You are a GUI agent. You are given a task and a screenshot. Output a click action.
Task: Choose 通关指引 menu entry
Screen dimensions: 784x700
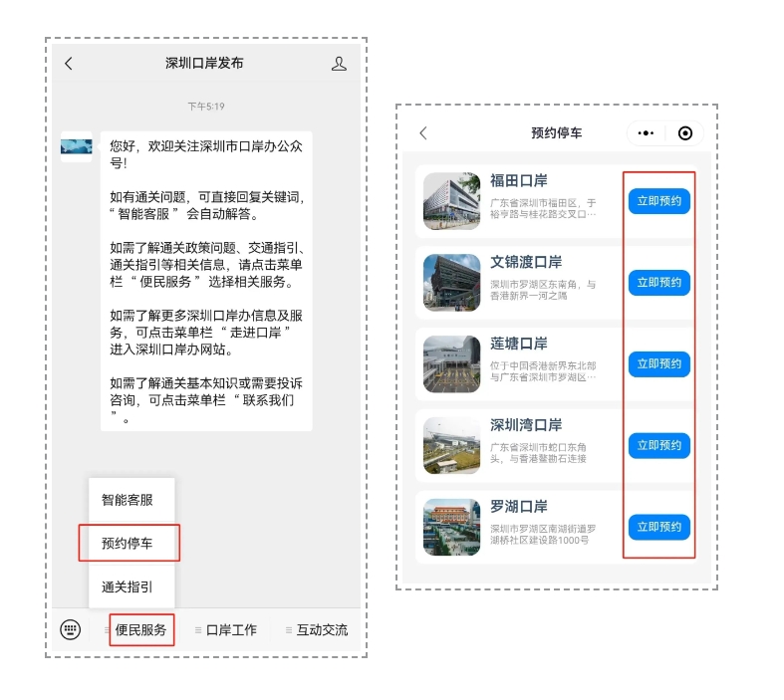tap(128, 586)
